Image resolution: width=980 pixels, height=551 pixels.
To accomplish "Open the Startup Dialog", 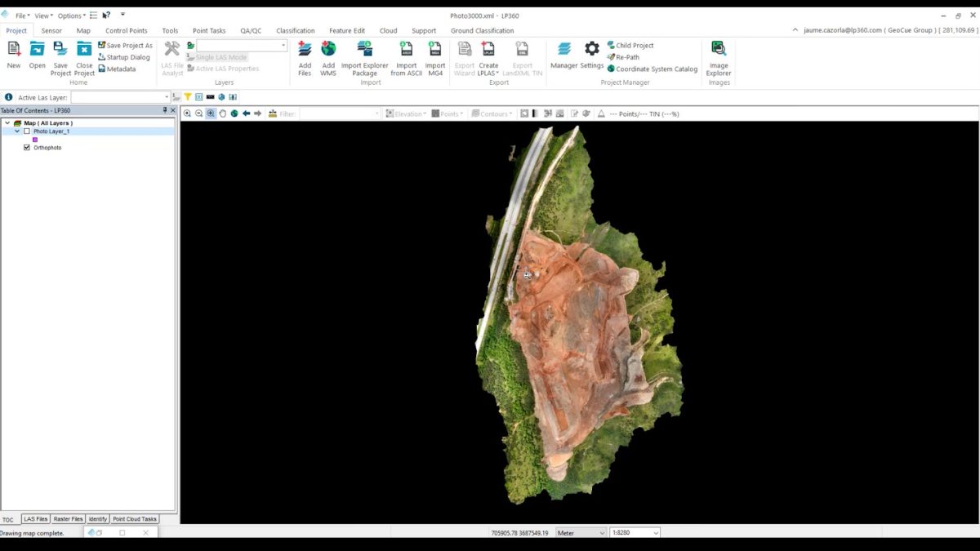I will click(x=124, y=57).
